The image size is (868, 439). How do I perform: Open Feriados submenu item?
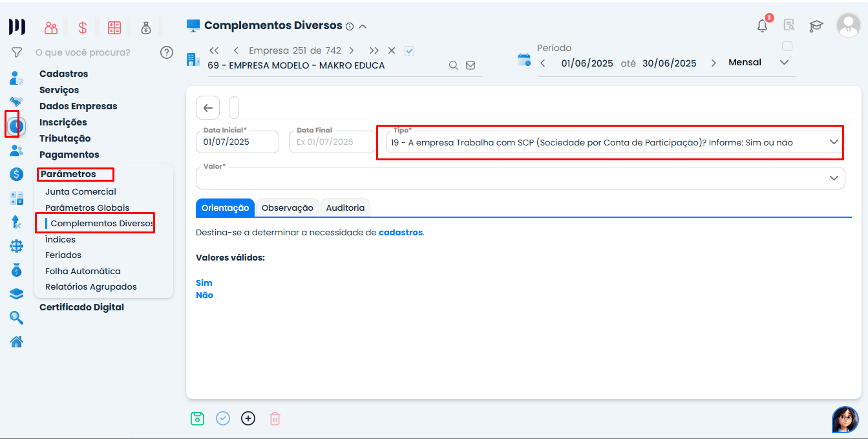point(63,255)
